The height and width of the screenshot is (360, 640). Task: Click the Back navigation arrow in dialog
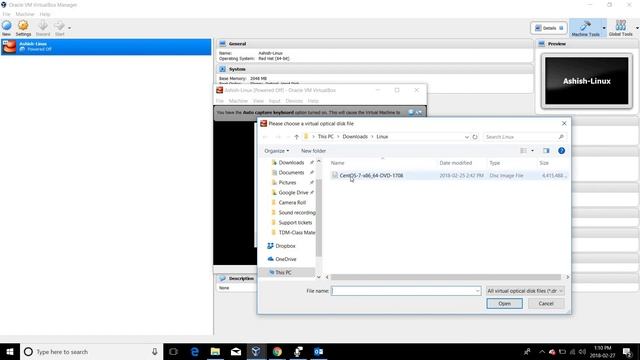265,137
